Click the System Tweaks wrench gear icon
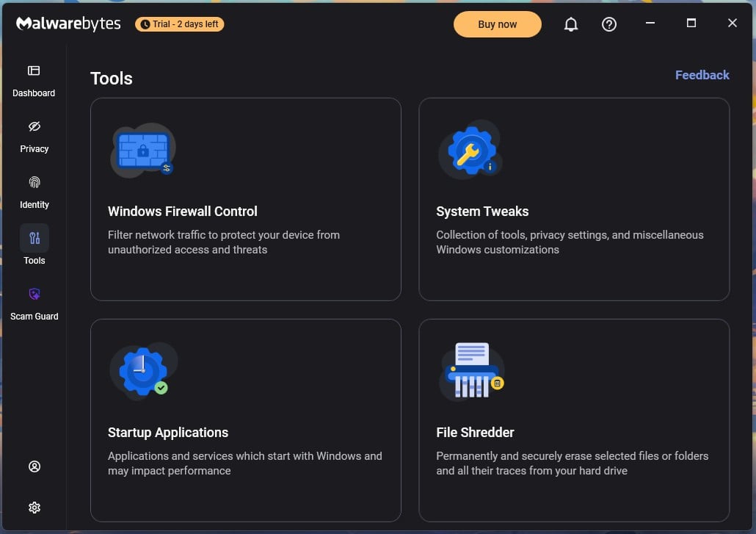 point(471,151)
